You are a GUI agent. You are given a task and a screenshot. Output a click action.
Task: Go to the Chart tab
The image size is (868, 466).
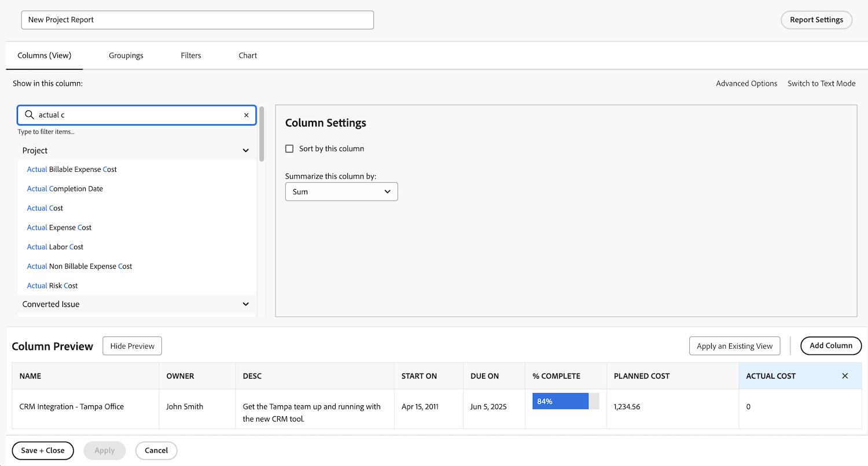pos(248,56)
